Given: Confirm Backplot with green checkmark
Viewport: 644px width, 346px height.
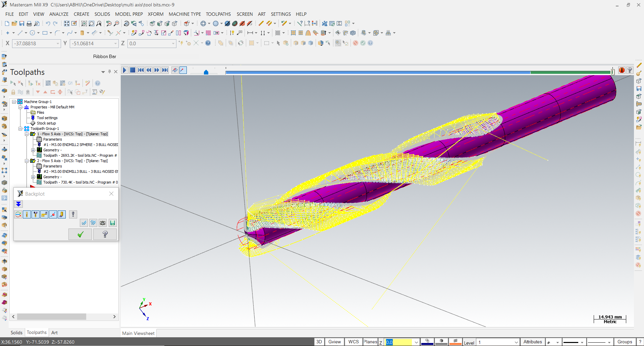Looking at the screenshot, I should 80,234.
